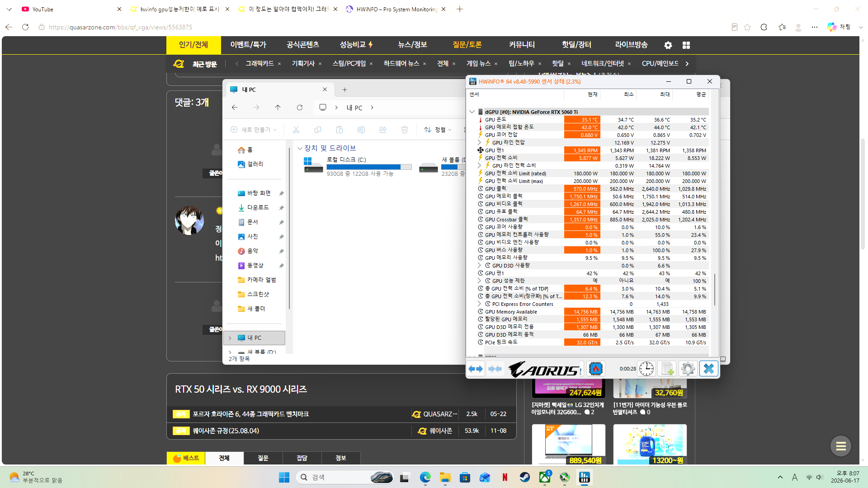Viewport: 868px width, 488px height.
Task: Open the 정렬 sort dropdown
Action: pyautogui.click(x=438, y=130)
